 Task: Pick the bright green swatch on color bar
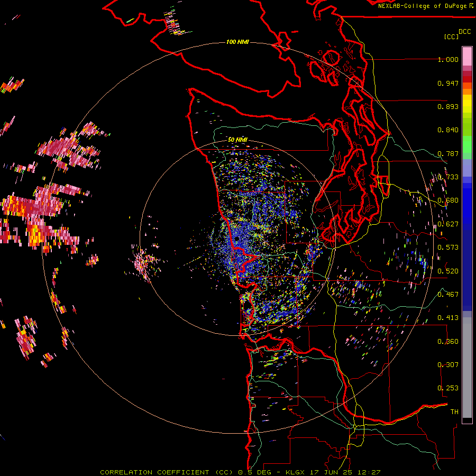467,144
